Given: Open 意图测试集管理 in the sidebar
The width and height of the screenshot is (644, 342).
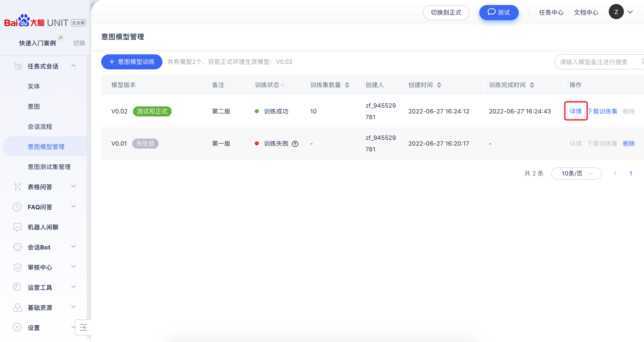Looking at the screenshot, I should tap(49, 167).
